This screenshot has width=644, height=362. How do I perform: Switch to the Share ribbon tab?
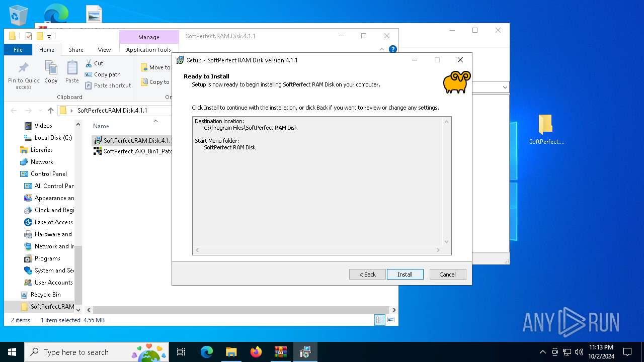click(76, 50)
